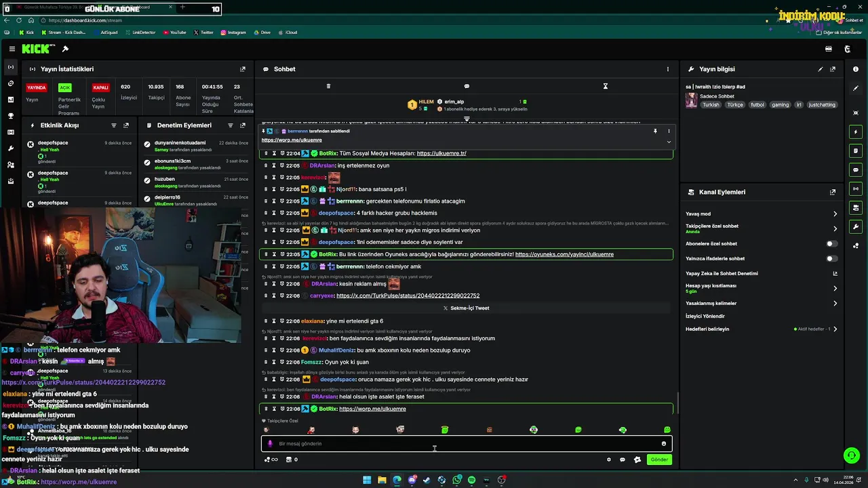Open the Twitter bookmark
The image size is (868, 488).
click(x=203, y=32)
